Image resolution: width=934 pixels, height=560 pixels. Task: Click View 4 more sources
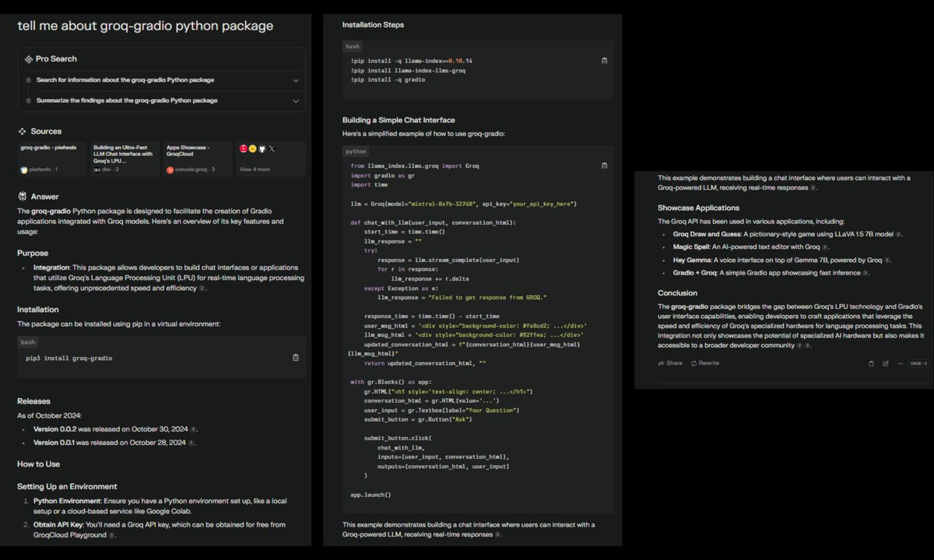pos(255,169)
